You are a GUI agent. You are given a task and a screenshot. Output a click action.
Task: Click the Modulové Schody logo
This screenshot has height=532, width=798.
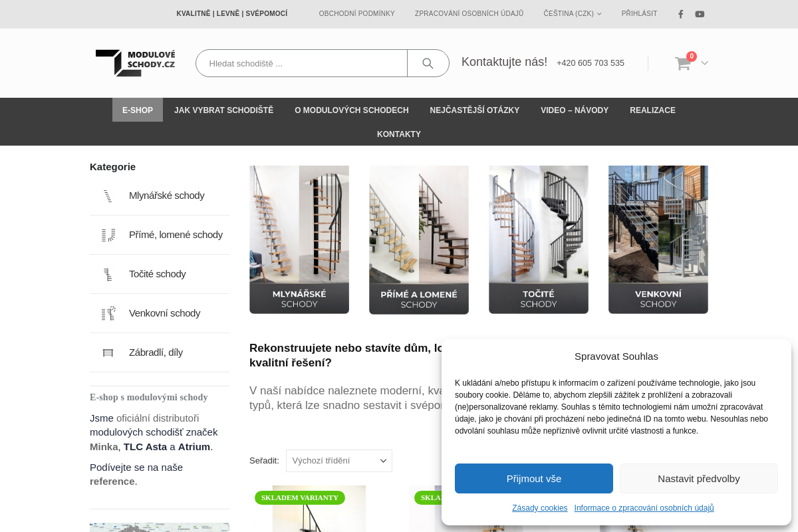tap(136, 63)
